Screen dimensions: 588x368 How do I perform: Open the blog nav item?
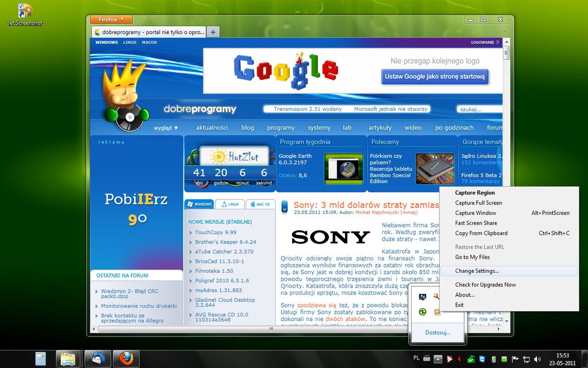click(248, 127)
